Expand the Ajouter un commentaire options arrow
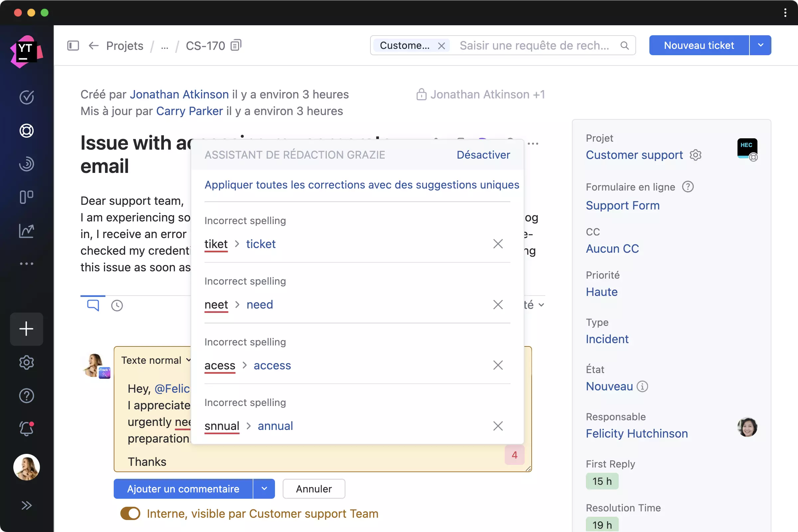The width and height of the screenshot is (798, 532). (x=264, y=488)
